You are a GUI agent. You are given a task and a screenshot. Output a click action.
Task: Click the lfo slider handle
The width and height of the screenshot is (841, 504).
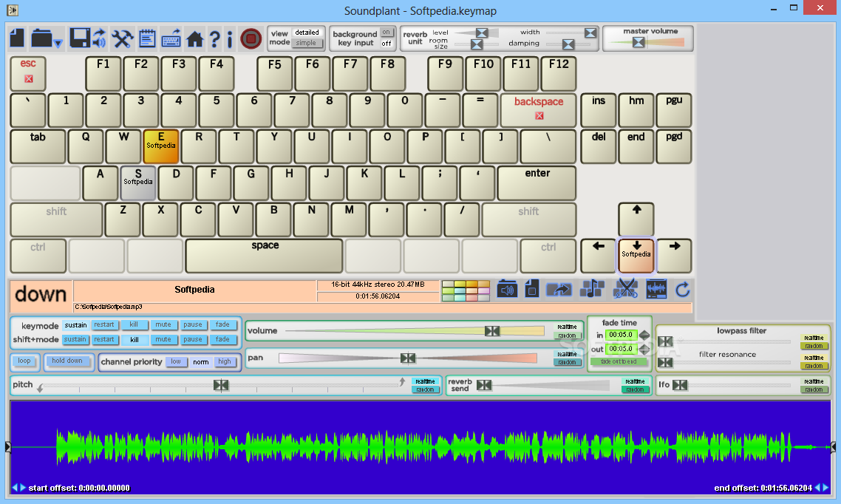pyautogui.click(x=680, y=385)
